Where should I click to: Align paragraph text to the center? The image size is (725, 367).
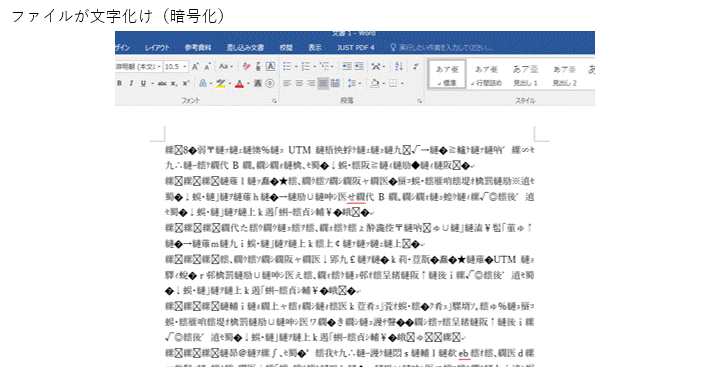tap(299, 84)
